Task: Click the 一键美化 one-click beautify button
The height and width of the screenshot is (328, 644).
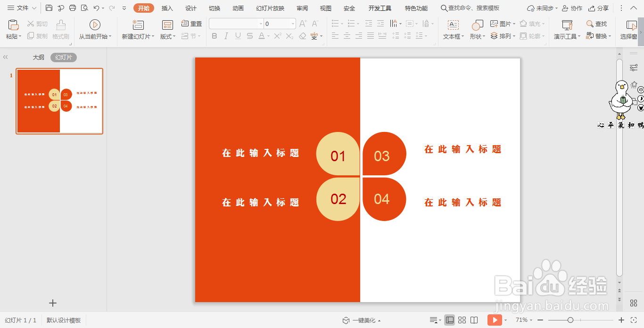Action: [361, 320]
